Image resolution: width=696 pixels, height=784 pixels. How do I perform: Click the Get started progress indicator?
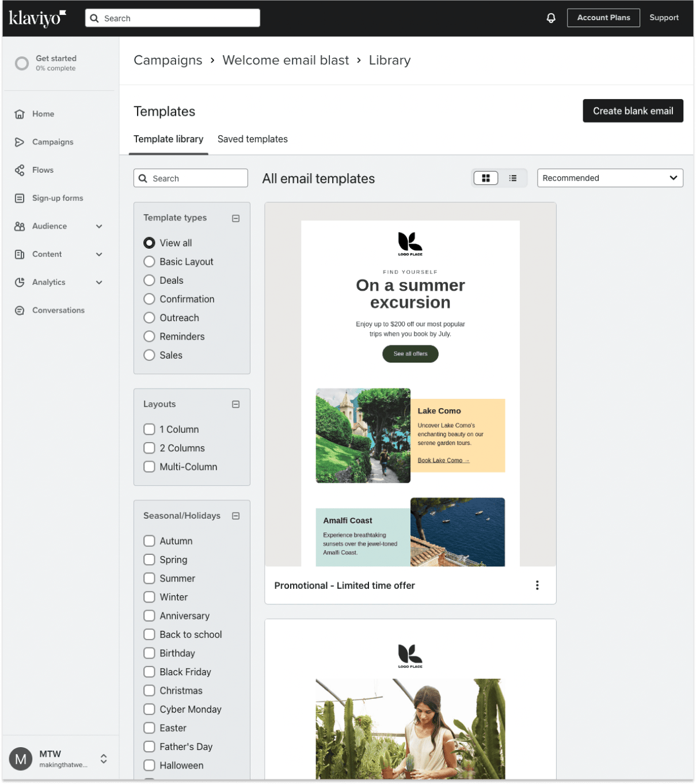(x=22, y=63)
